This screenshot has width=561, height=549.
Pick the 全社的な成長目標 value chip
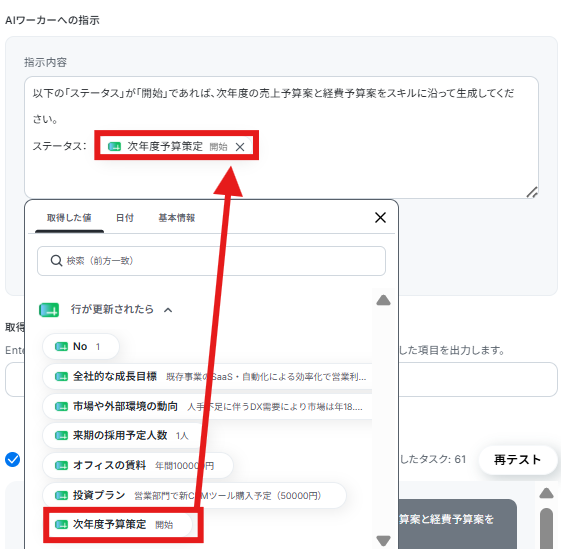point(207,376)
